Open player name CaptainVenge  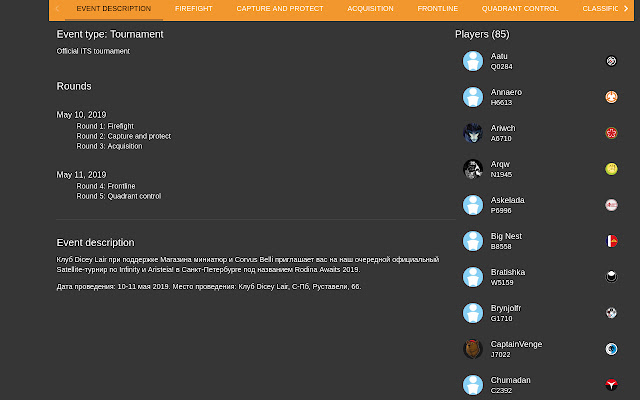(516, 344)
